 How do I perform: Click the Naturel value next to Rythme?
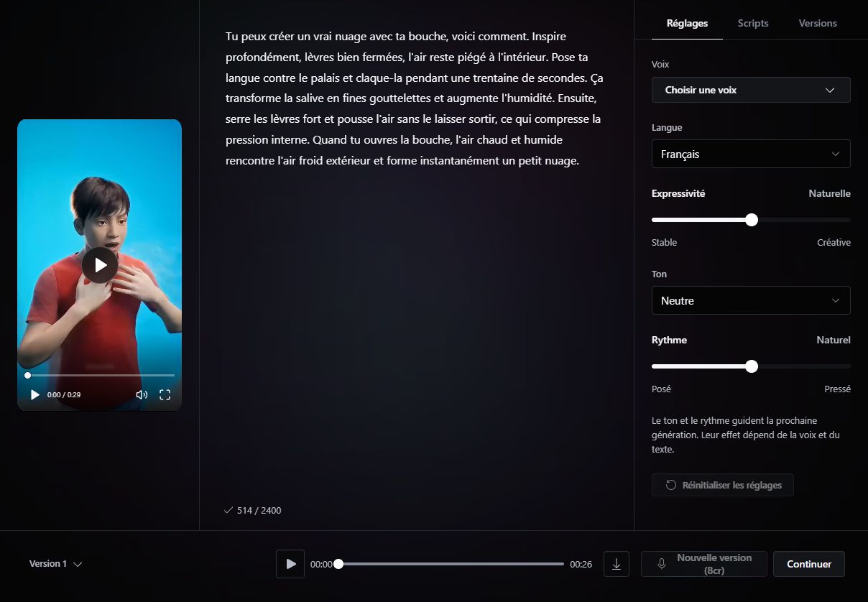tap(834, 341)
